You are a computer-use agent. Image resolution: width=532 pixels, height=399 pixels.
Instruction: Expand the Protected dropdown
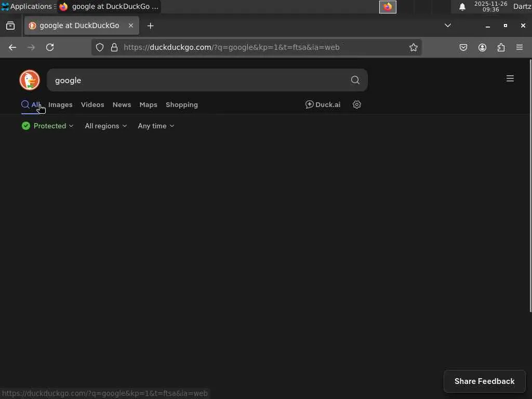(x=47, y=126)
